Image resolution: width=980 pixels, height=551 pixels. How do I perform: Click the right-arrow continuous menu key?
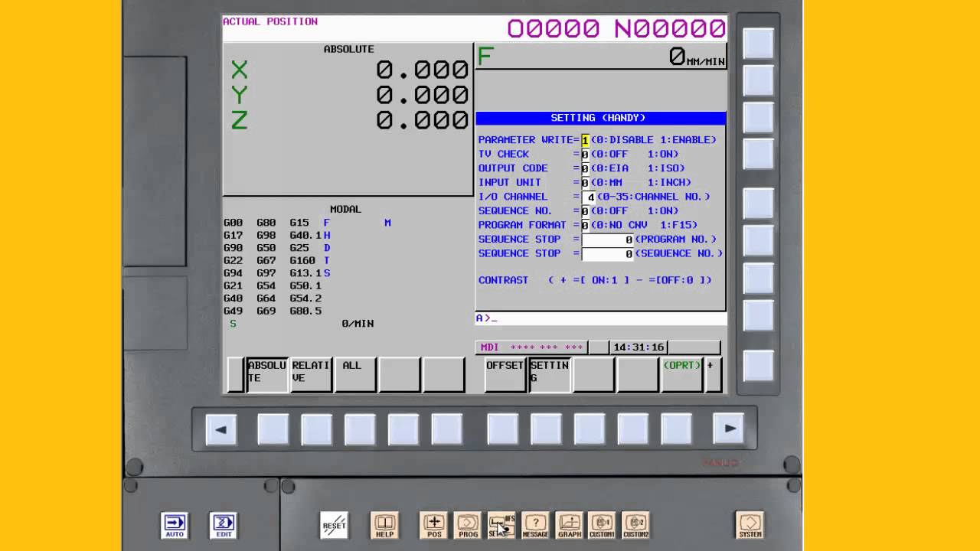(729, 429)
